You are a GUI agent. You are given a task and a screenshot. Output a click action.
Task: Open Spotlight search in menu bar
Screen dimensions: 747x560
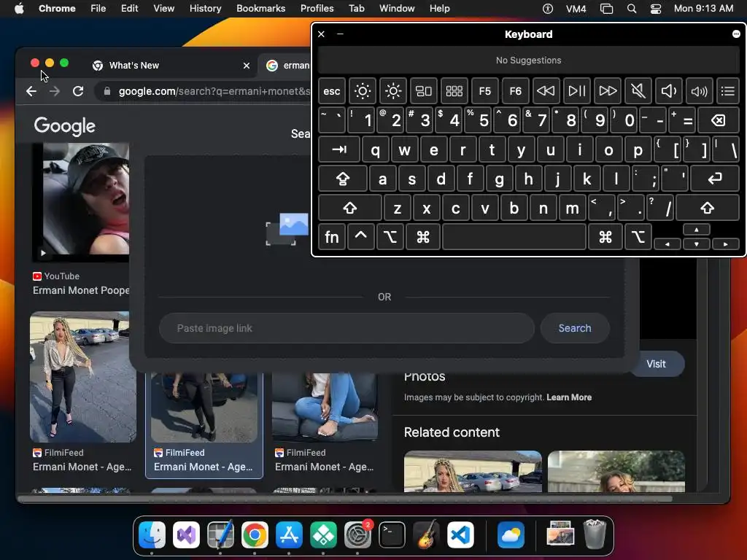coord(632,8)
